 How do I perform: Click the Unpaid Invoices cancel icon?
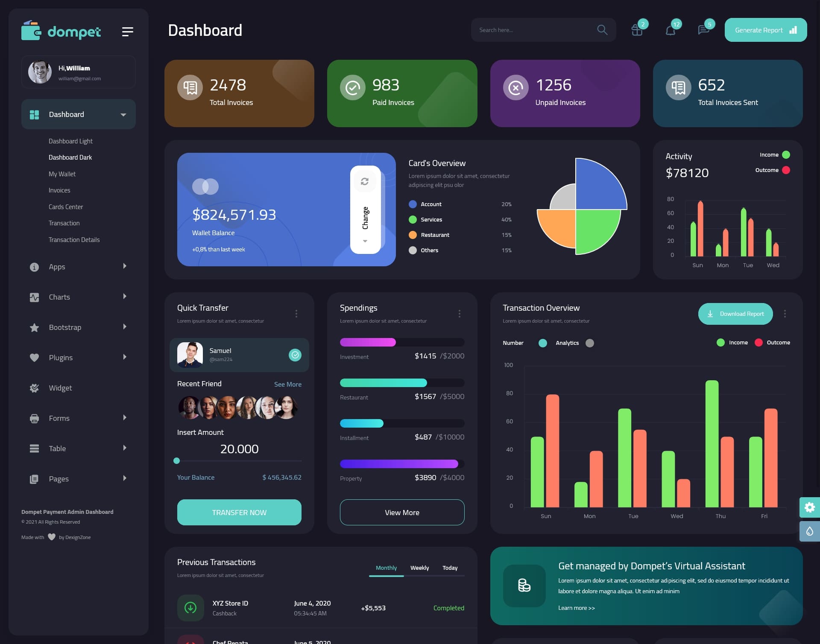coord(516,86)
